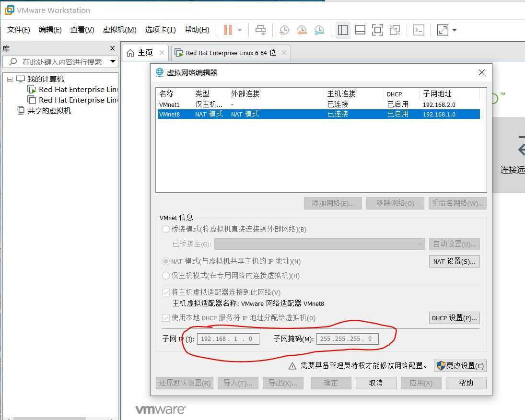Select the 仅主机模式 radio button
525x420 pixels.
(166, 276)
